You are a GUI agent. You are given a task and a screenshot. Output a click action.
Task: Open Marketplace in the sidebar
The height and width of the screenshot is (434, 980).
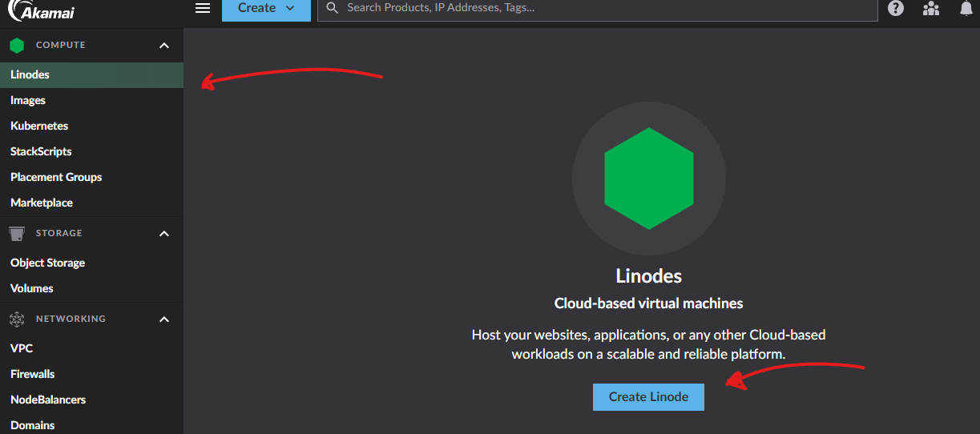(91, 203)
